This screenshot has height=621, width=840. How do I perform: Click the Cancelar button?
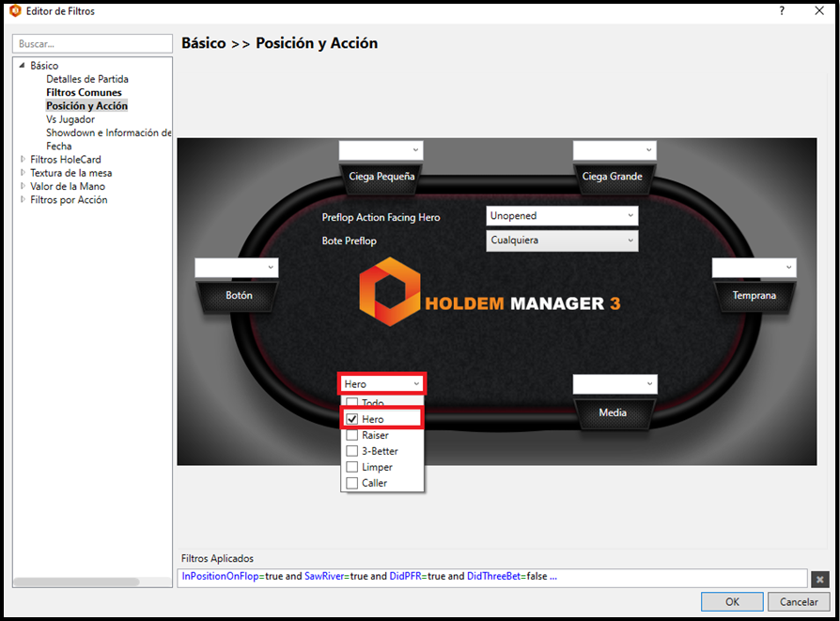(x=799, y=601)
